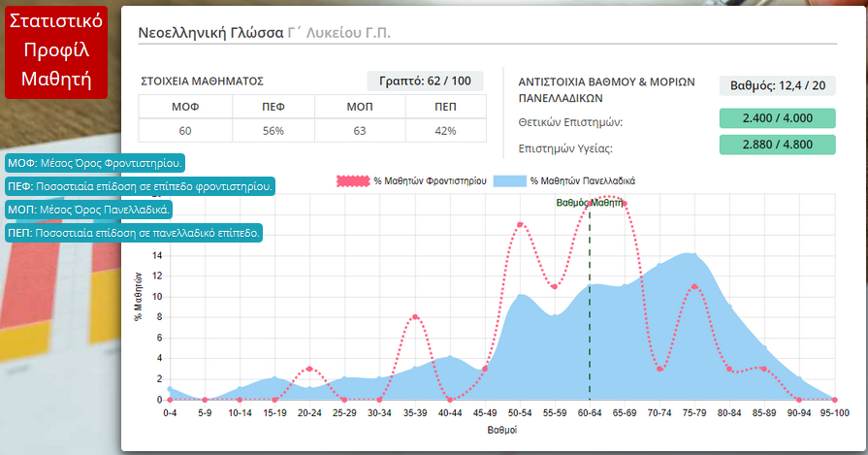Screen dimensions: 868x455
Task: Click the pink data point at 75-79
Action: [x=694, y=286]
